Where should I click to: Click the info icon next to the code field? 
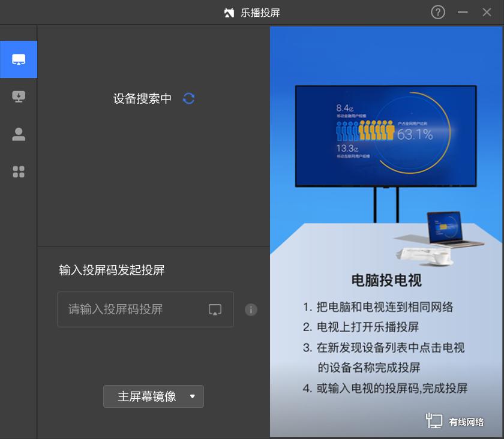251,310
